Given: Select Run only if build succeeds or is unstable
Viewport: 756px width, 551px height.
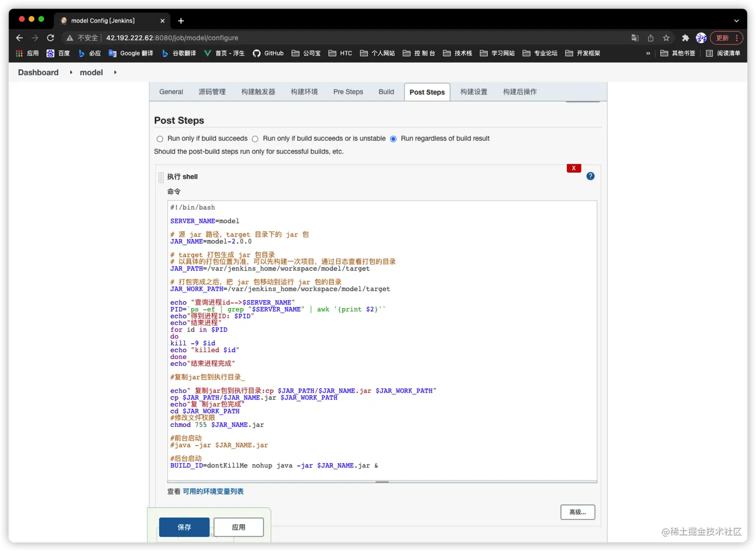Looking at the screenshot, I should 255,138.
